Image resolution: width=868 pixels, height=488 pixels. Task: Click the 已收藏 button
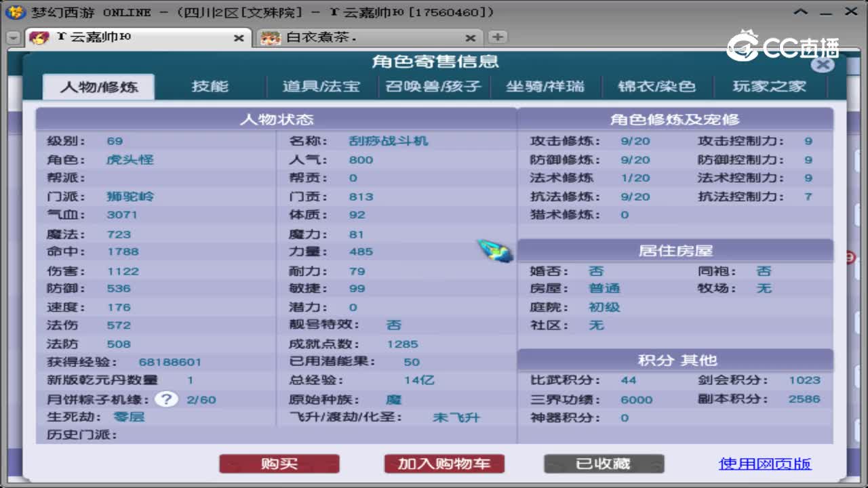604,464
